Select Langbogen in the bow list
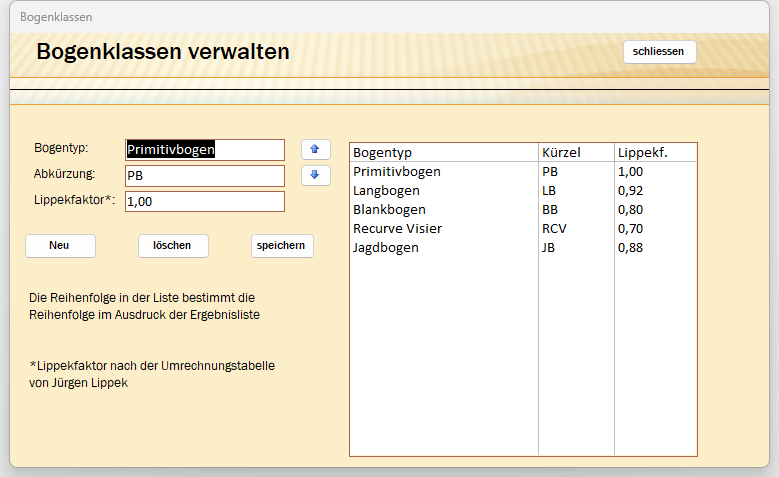The width and height of the screenshot is (779, 477). tap(386, 190)
